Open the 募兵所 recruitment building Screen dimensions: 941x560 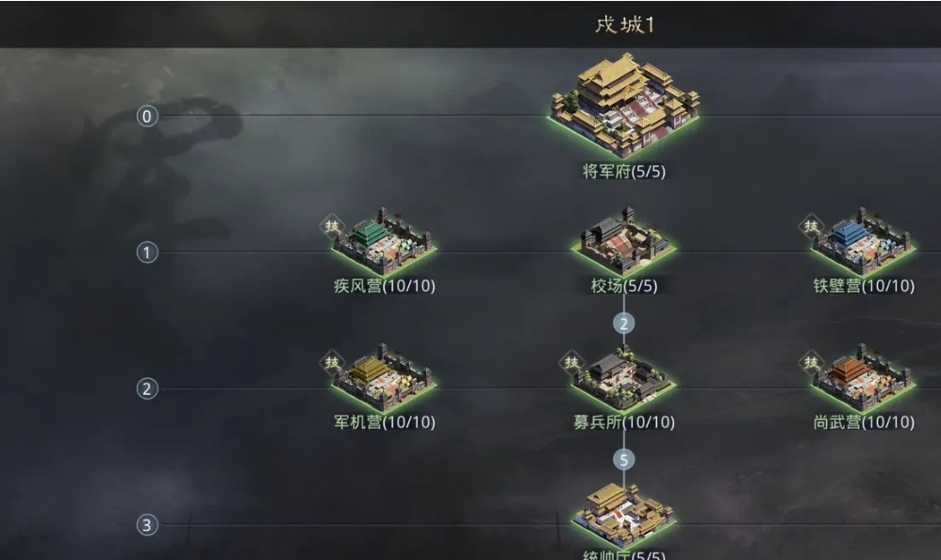coord(624,377)
